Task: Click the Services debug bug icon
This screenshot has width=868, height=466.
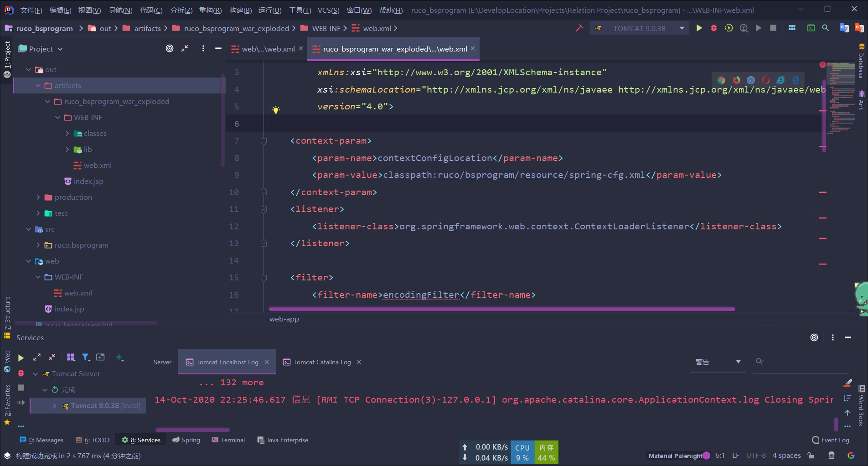Action: point(21,373)
